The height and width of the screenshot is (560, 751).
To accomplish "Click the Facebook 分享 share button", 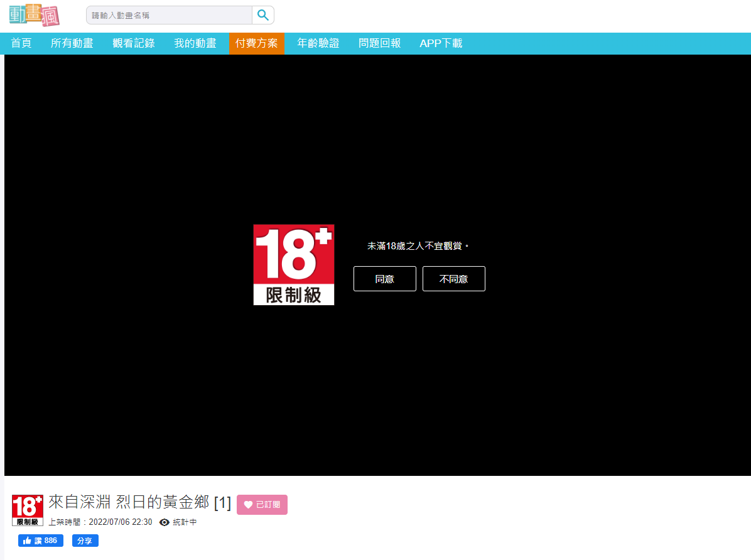I will [85, 541].
